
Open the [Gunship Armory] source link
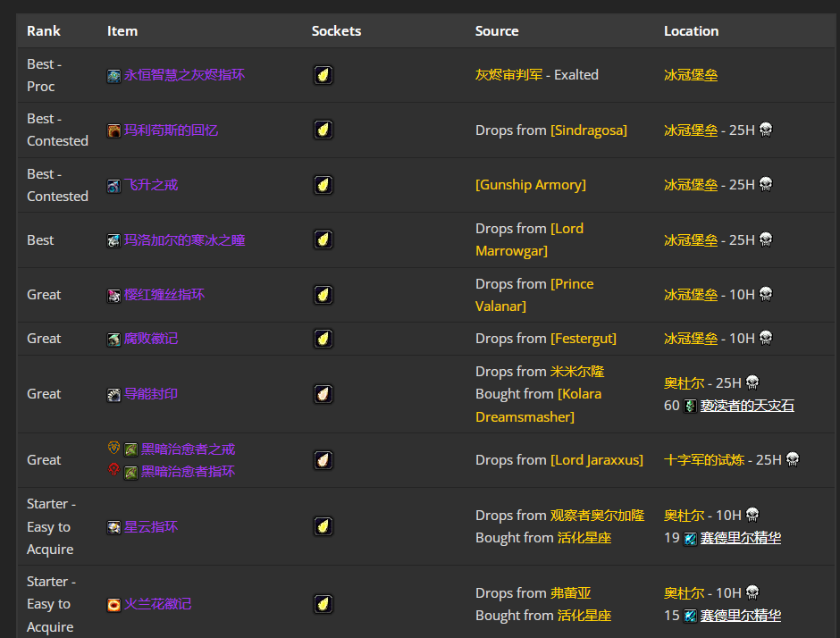pos(531,185)
